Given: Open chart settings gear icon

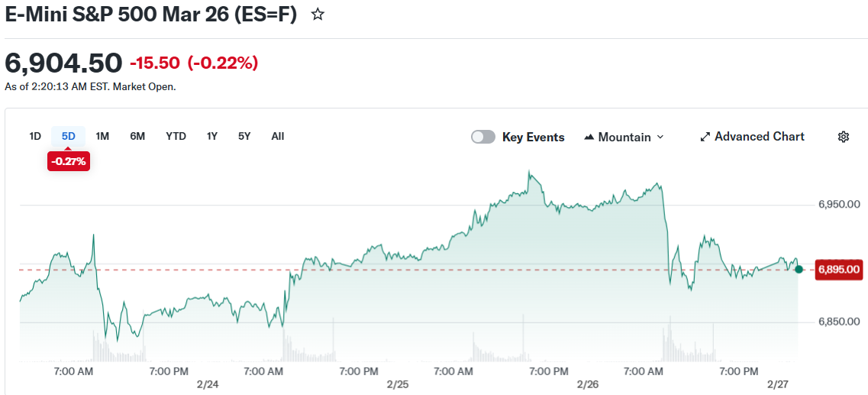Looking at the screenshot, I should click(x=843, y=137).
